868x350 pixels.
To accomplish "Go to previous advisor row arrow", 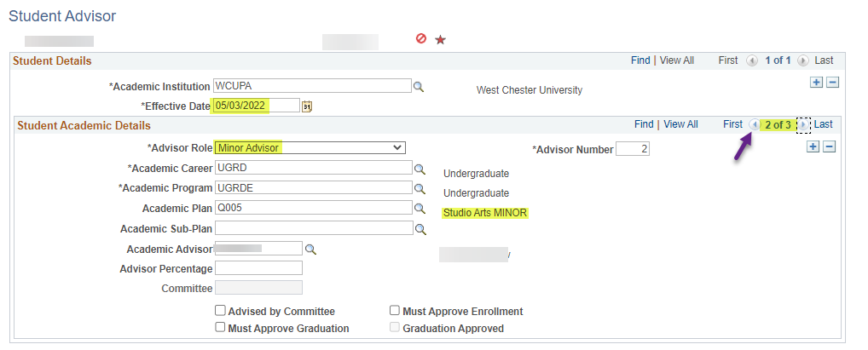I will point(755,124).
